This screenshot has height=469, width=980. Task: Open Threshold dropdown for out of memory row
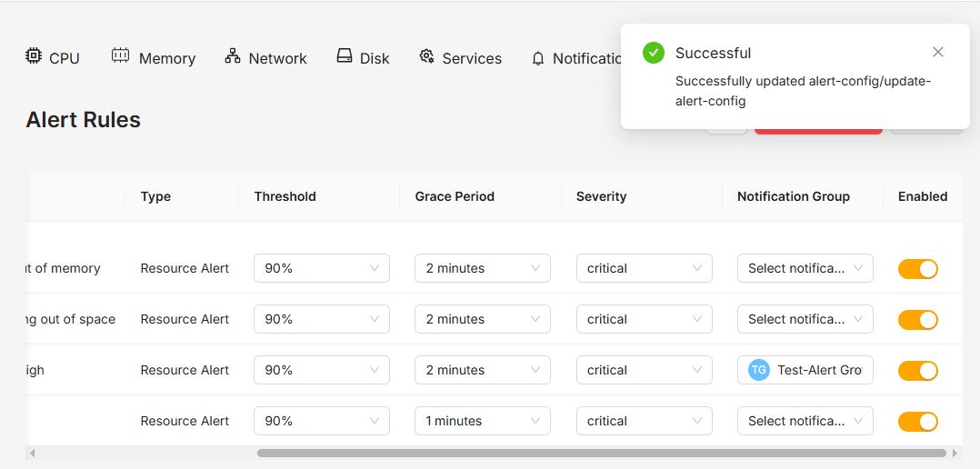(321, 268)
